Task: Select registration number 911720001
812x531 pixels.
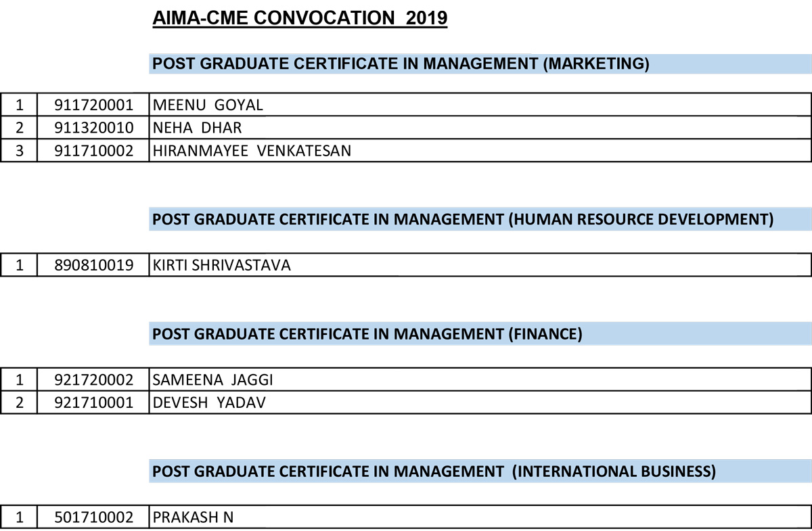Action: pyautogui.click(x=94, y=105)
